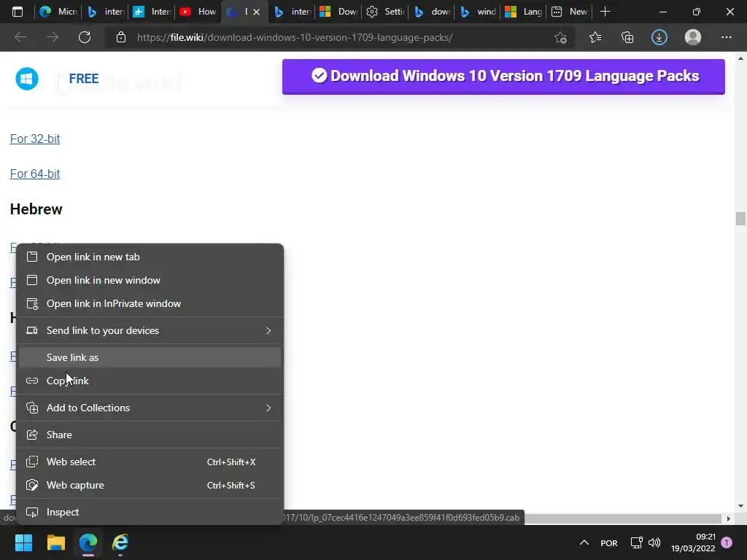The image size is (747, 560).
Task: Show hidden system tray icons
Action: [x=584, y=542]
